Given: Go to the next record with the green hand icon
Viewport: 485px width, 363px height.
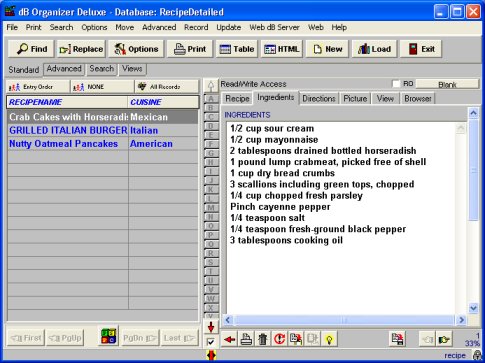Looking at the screenshot, I should [x=444, y=339].
